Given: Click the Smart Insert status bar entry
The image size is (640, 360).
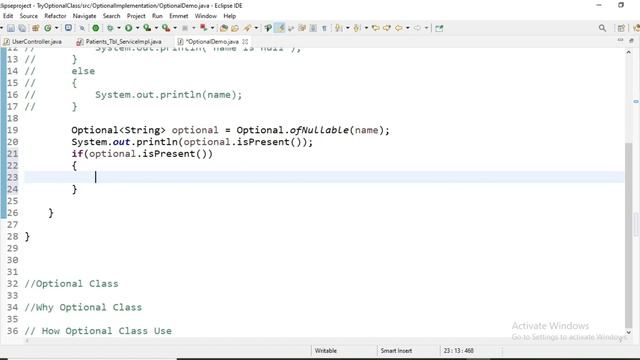Looking at the screenshot, I should pyautogui.click(x=396, y=351).
